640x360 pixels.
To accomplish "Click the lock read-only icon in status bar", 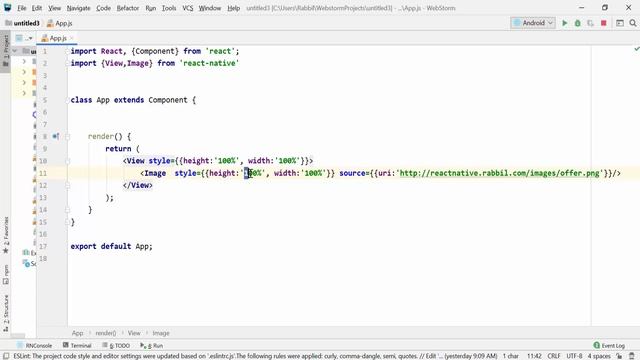I will (x=619, y=356).
